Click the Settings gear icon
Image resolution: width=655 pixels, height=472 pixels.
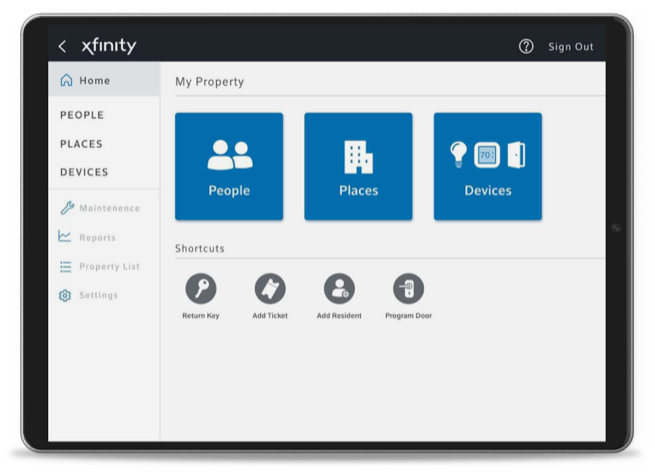click(65, 295)
